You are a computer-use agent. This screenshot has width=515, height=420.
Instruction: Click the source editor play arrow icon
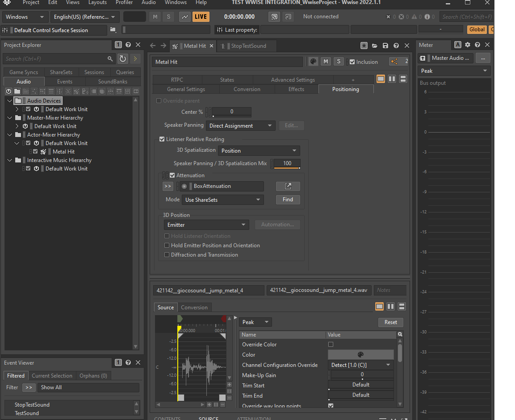(x=235, y=318)
